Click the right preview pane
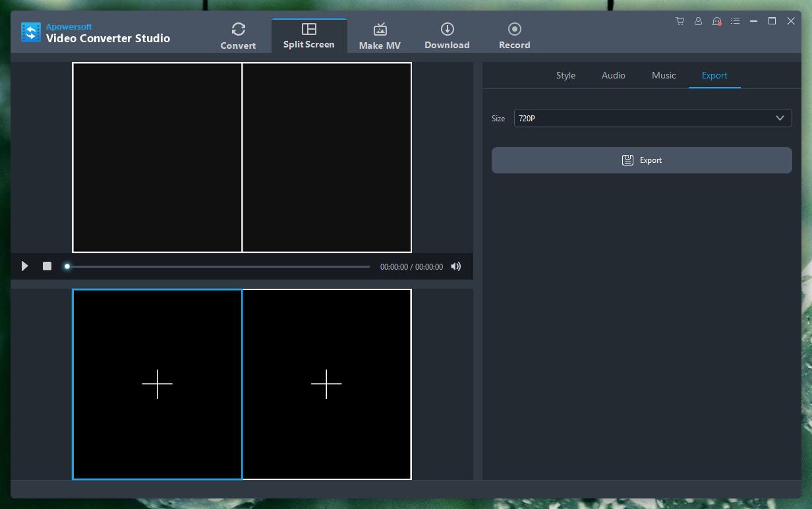 click(327, 158)
